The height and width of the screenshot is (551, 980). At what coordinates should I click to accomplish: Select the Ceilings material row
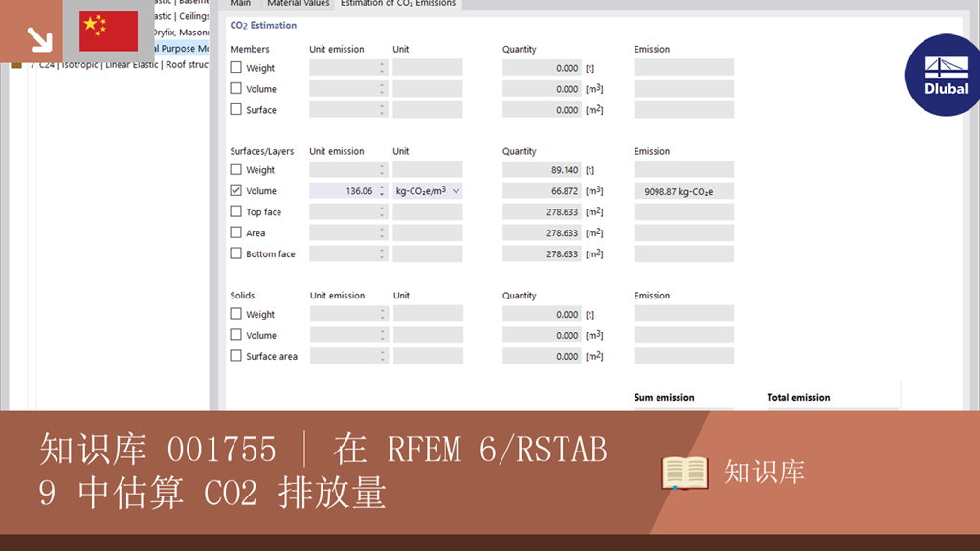[x=181, y=16]
